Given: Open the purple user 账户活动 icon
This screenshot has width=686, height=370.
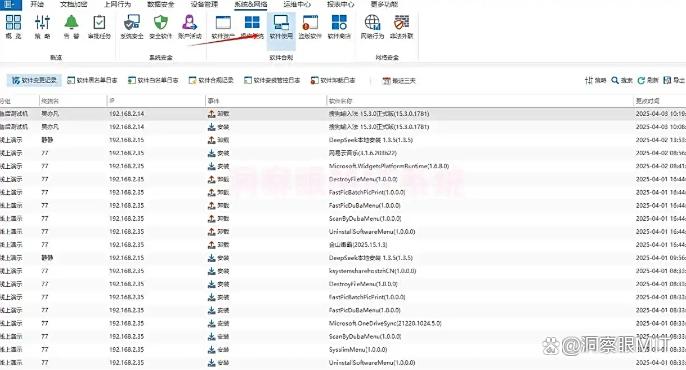Looking at the screenshot, I should point(189,26).
